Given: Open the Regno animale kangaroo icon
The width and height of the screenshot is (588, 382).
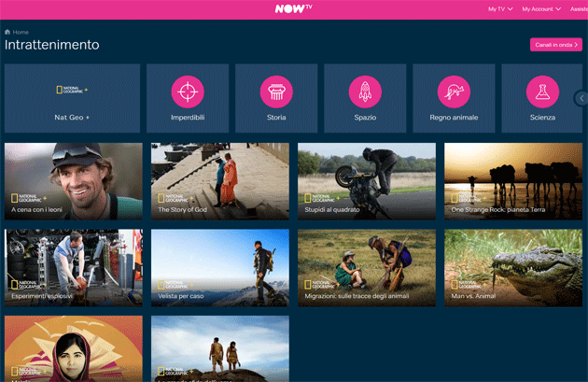Looking at the screenshot, I should pos(454,92).
